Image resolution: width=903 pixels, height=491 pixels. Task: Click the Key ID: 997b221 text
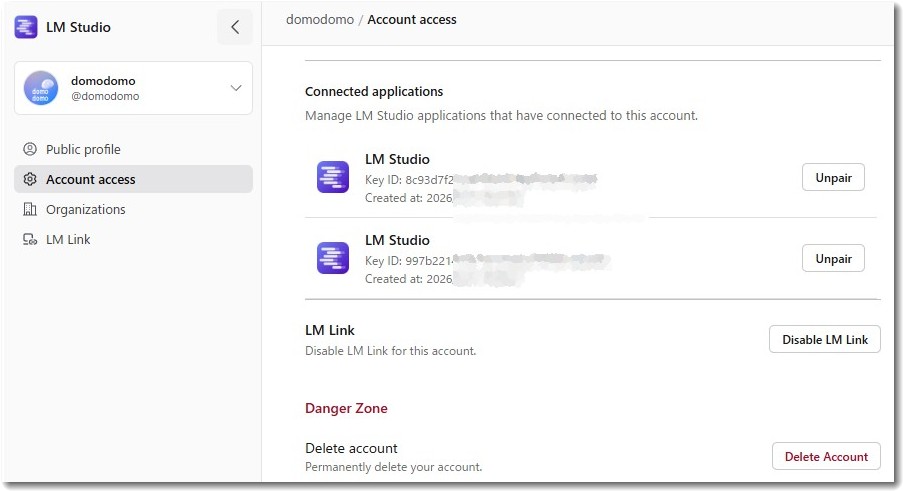408,261
